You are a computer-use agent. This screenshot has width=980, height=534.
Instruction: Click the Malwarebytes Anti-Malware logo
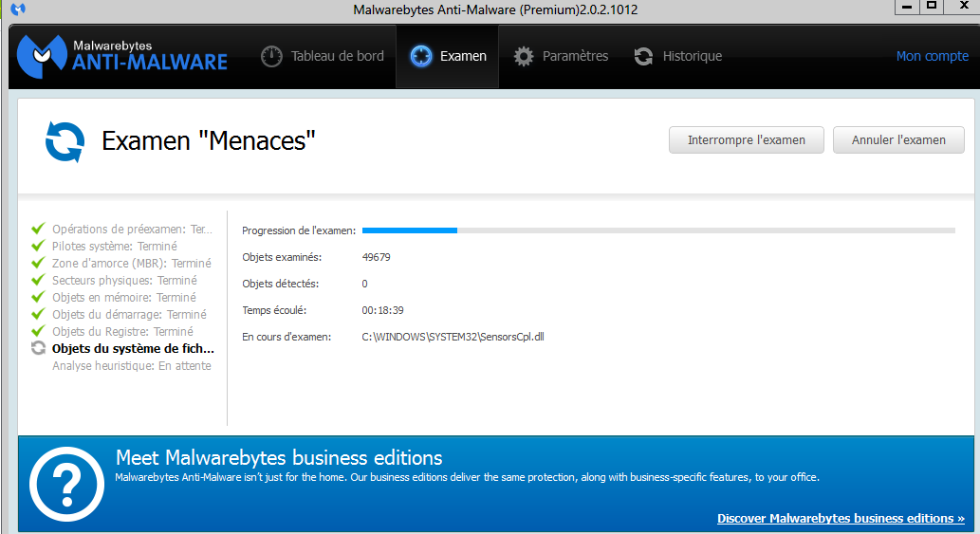pos(122,56)
